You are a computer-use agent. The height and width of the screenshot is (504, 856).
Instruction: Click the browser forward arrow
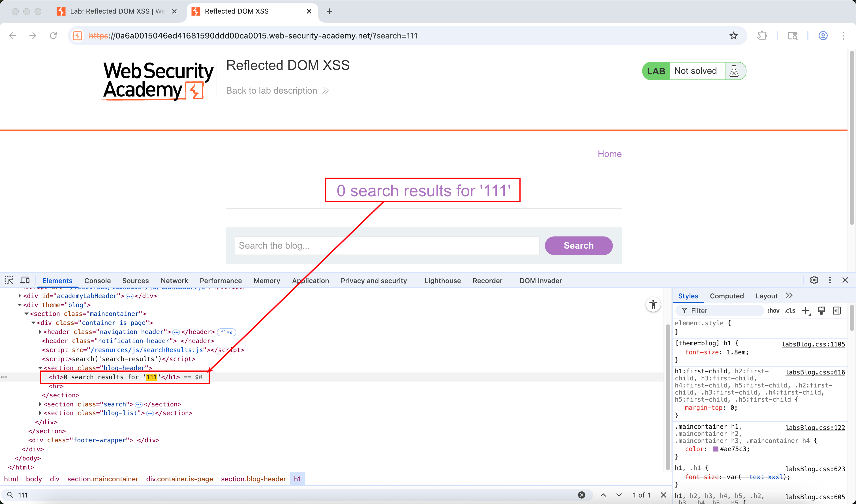click(33, 36)
